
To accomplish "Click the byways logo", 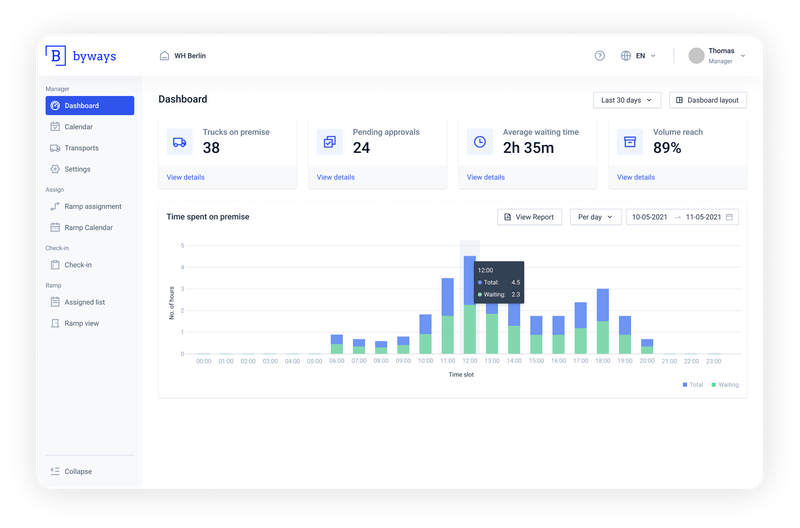I will coord(81,56).
